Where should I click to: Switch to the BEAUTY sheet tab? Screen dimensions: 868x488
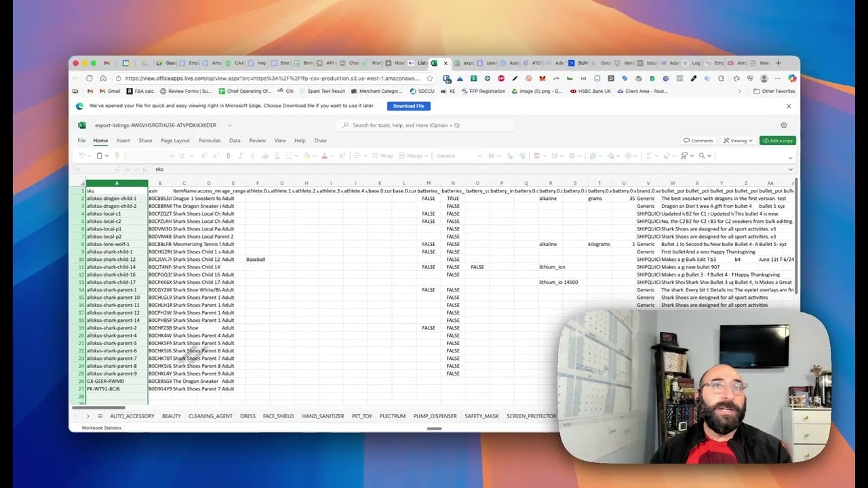click(x=172, y=416)
